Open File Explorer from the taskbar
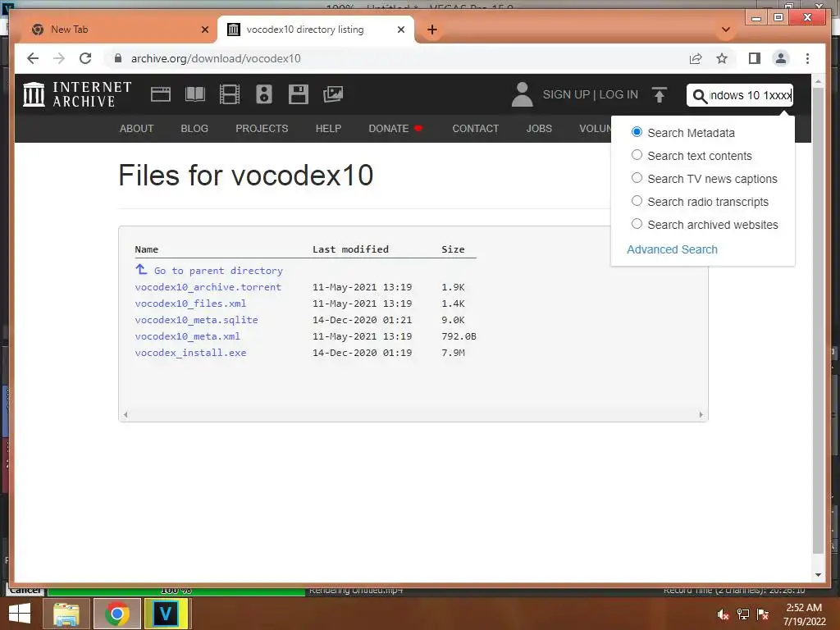This screenshot has height=630, width=840. tap(66, 614)
